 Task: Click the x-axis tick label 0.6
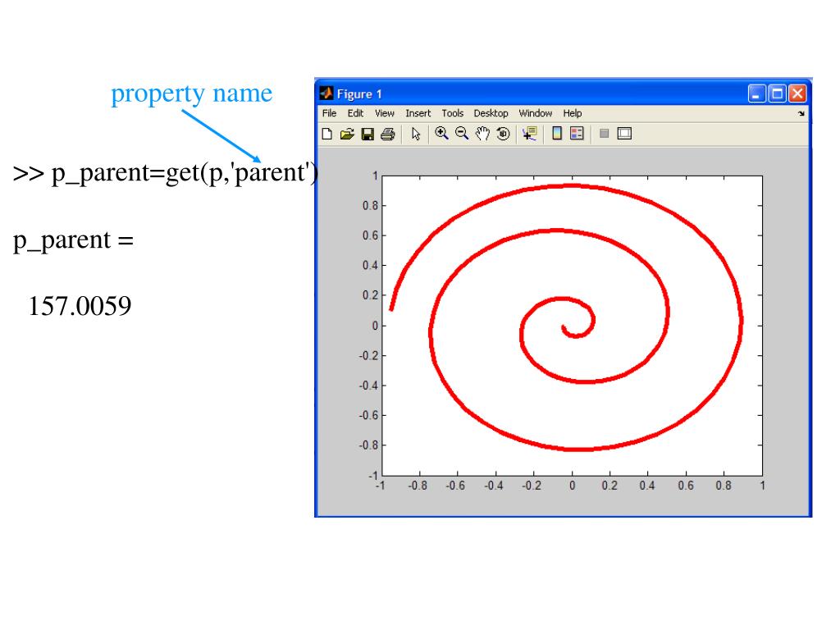point(685,486)
